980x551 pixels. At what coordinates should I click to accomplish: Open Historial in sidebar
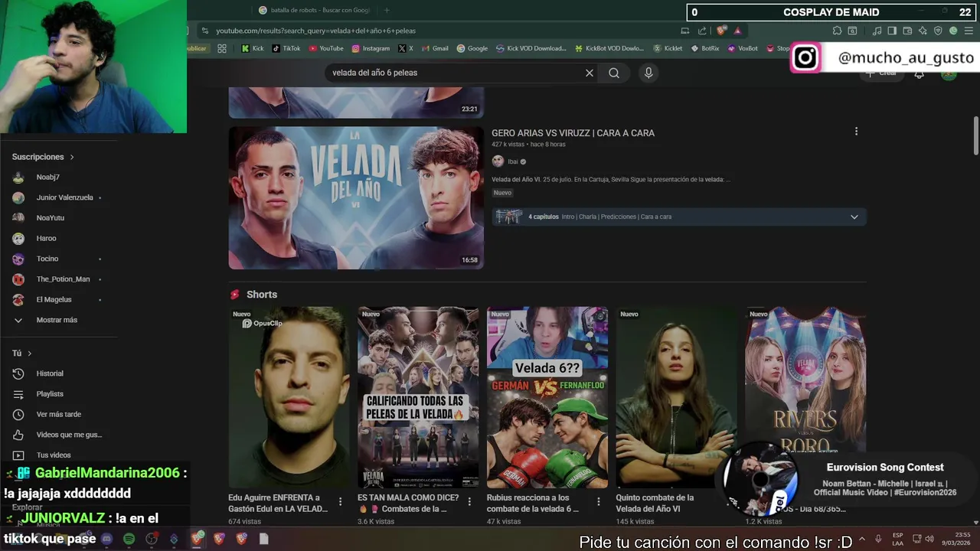pos(50,373)
